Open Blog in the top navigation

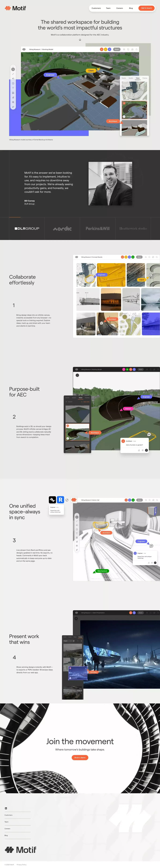131,8
